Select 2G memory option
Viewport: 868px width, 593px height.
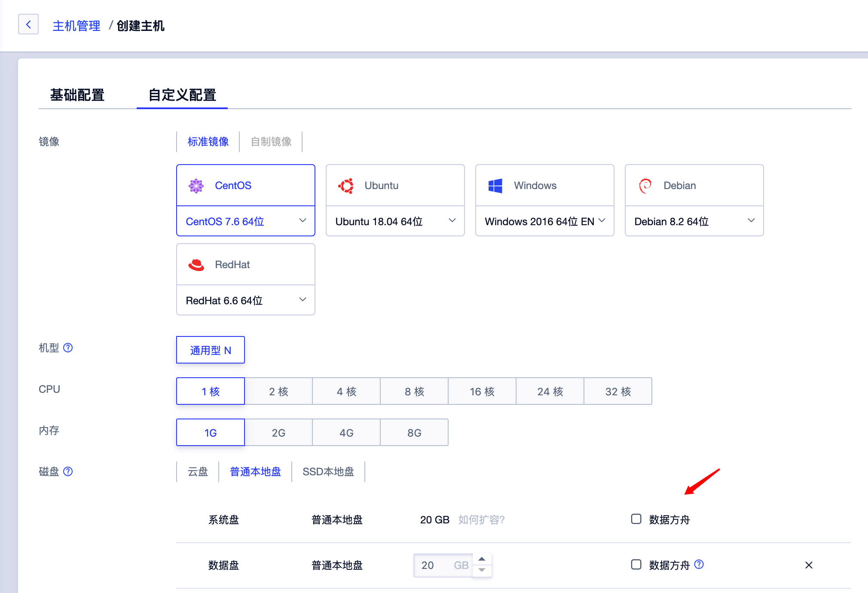(278, 432)
